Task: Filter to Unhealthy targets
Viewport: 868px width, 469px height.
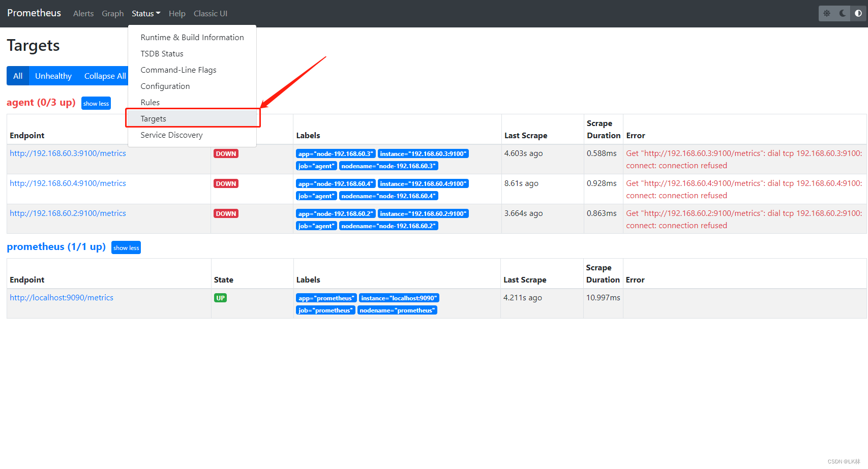Action: (x=53, y=76)
